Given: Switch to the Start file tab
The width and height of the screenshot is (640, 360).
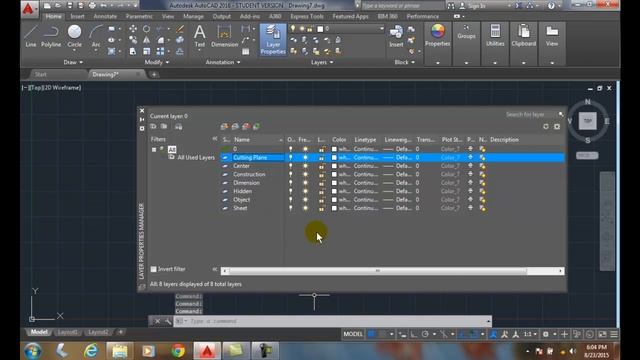Looking at the screenshot, I should pos(40,74).
